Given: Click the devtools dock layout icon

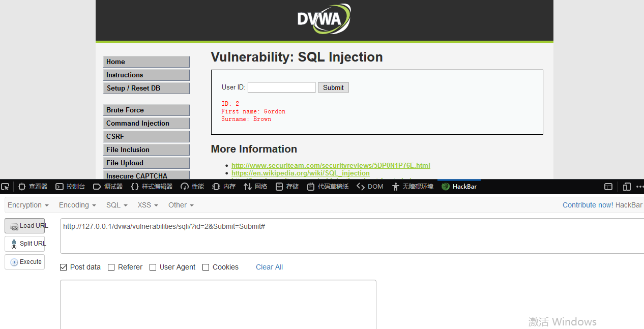Looking at the screenshot, I should coord(608,187).
